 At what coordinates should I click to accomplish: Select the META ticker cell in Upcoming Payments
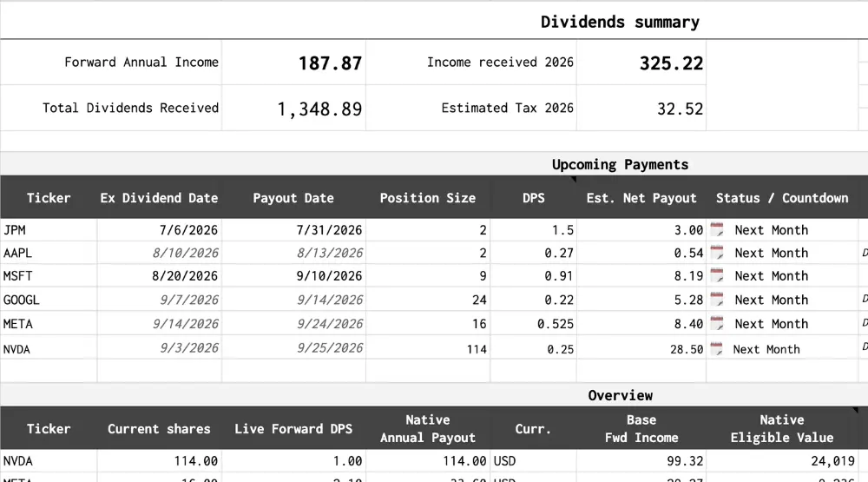click(x=49, y=323)
